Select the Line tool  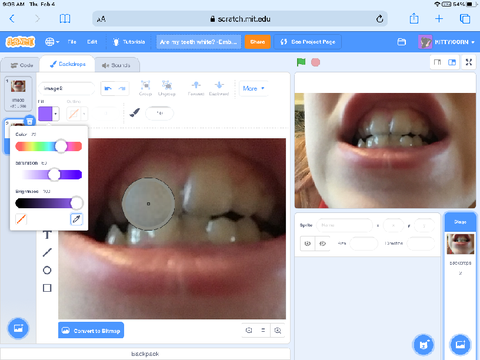[47, 252]
